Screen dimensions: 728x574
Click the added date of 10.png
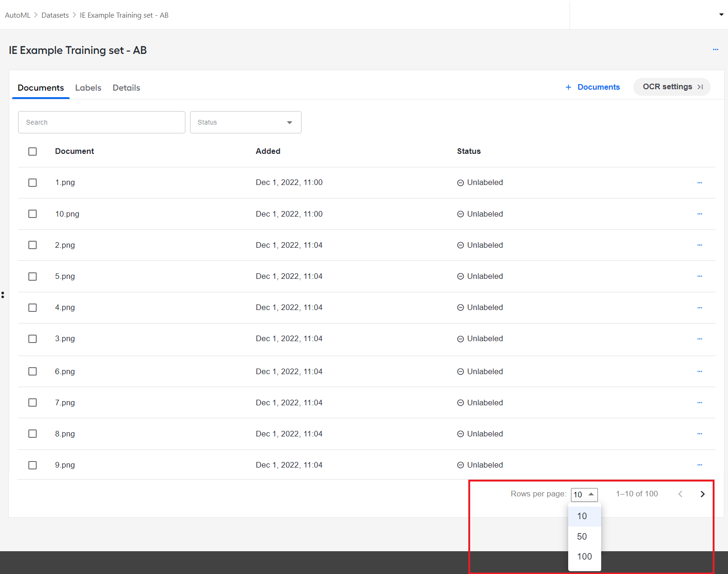click(289, 214)
